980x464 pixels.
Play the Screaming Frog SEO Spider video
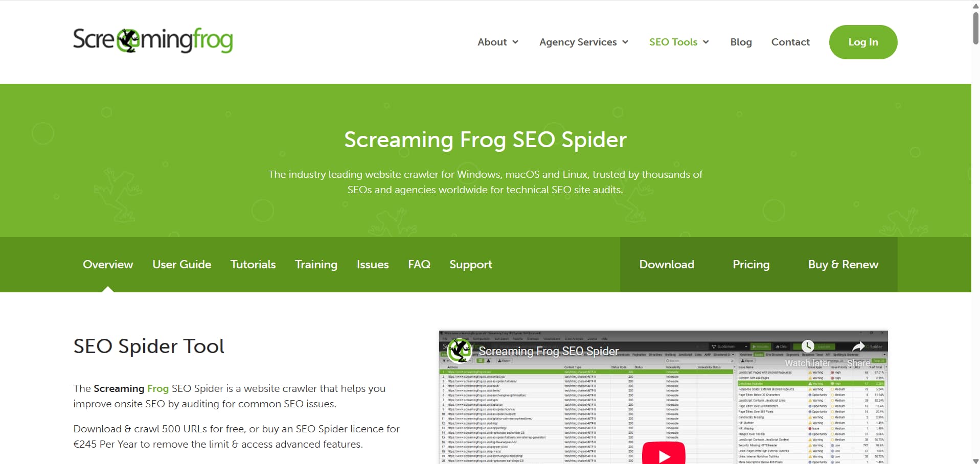[664, 454]
